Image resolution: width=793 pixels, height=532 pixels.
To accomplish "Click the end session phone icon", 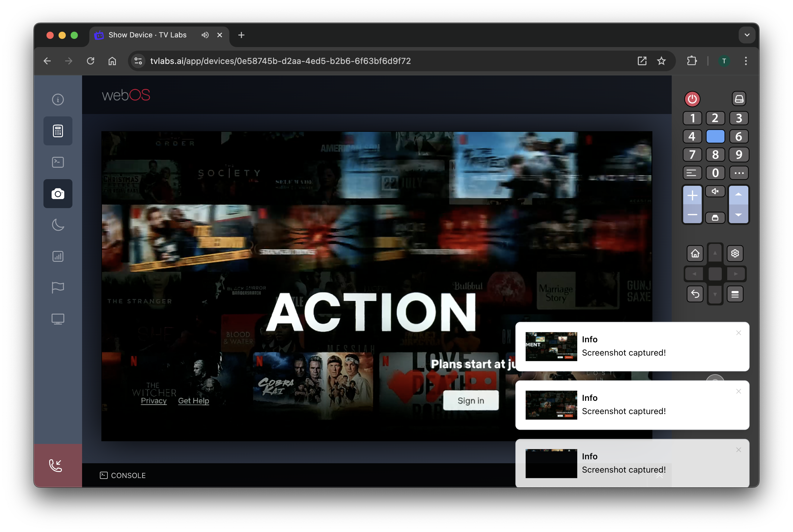I will click(56, 466).
